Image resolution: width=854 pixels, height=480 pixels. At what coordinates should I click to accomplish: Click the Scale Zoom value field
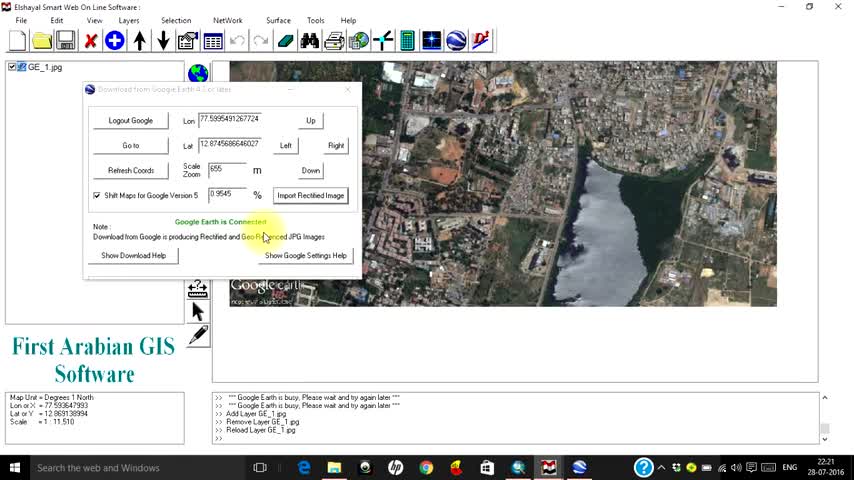point(227,170)
